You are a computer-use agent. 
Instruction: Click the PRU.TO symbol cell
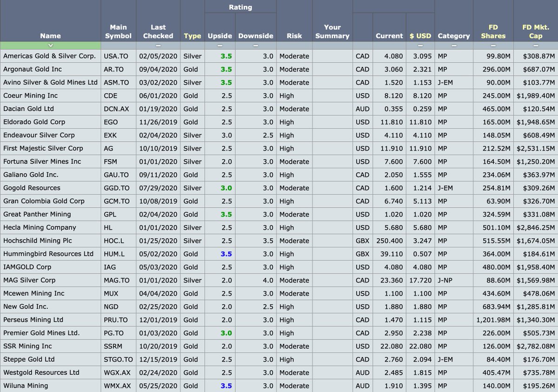[x=118, y=320]
